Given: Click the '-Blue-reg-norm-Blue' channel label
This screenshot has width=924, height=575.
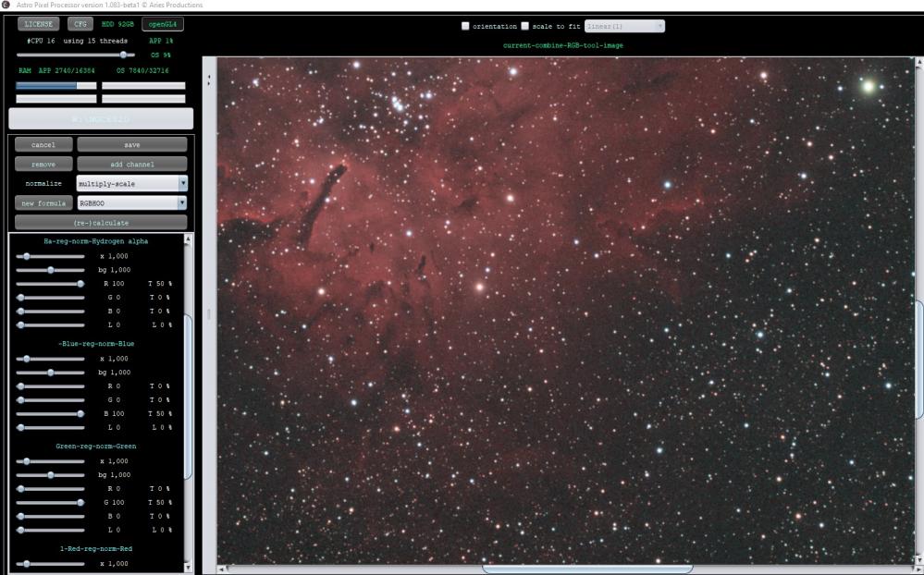Looking at the screenshot, I should point(96,344).
